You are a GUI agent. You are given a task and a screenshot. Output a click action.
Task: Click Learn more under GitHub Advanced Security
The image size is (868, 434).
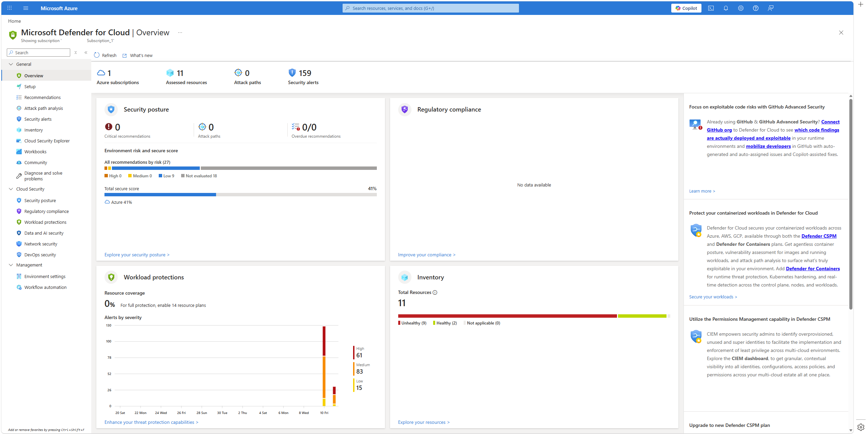(x=702, y=191)
